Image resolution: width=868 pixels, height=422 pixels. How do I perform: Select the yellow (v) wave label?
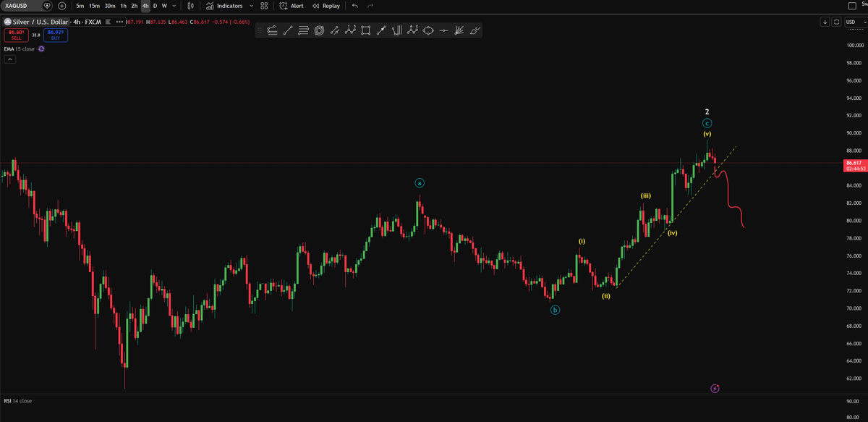click(707, 135)
